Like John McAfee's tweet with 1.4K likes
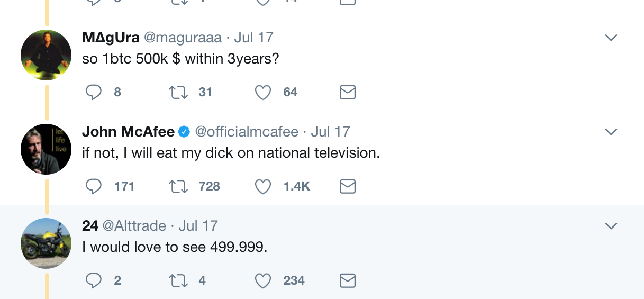 (263, 186)
